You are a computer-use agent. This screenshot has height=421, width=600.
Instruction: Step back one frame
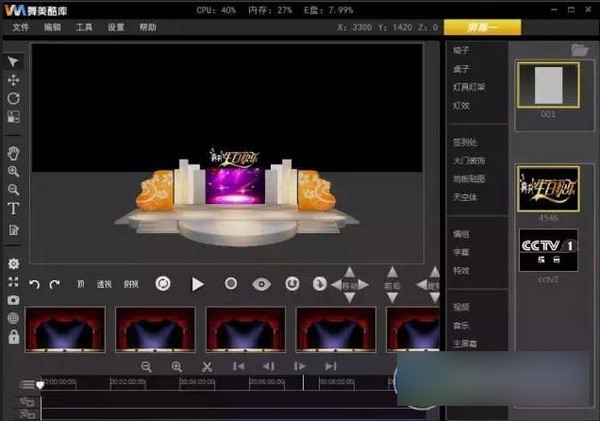269,366
